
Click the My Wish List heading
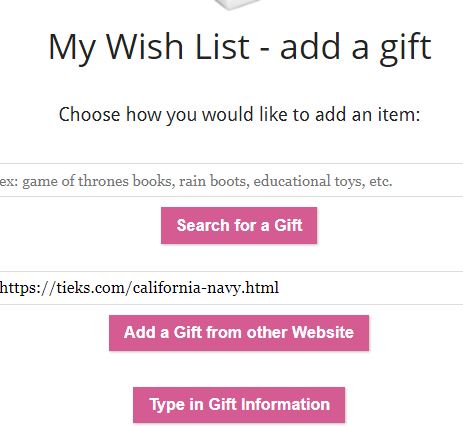pos(240,48)
